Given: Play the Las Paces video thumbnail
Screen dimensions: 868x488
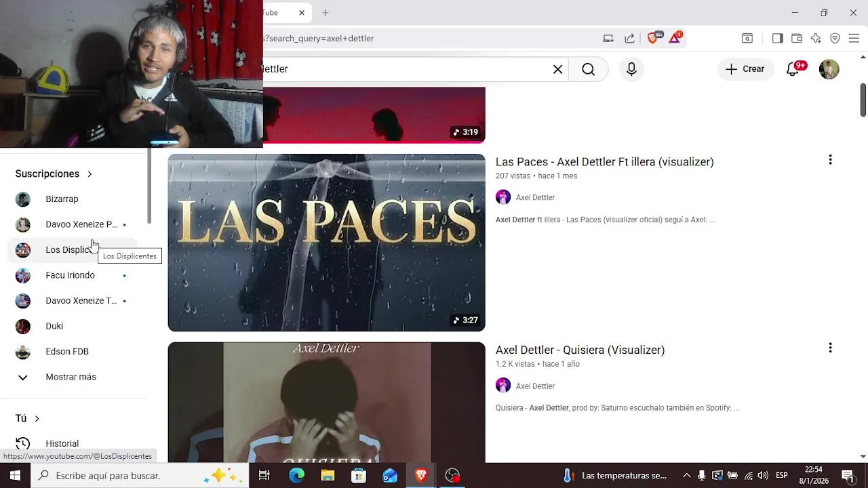Looking at the screenshot, I should [x=326, y=243].
